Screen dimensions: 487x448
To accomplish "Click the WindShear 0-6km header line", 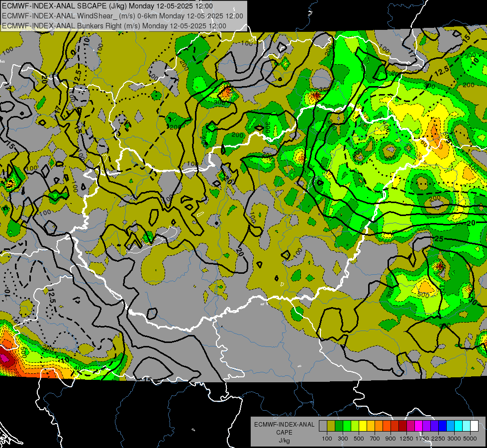I will 122,16.
